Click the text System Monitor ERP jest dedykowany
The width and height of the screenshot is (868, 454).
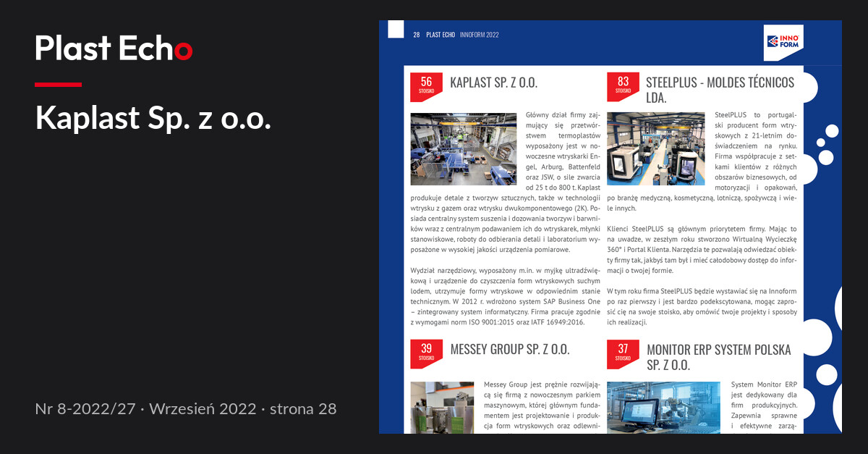(x=764, y=390)
